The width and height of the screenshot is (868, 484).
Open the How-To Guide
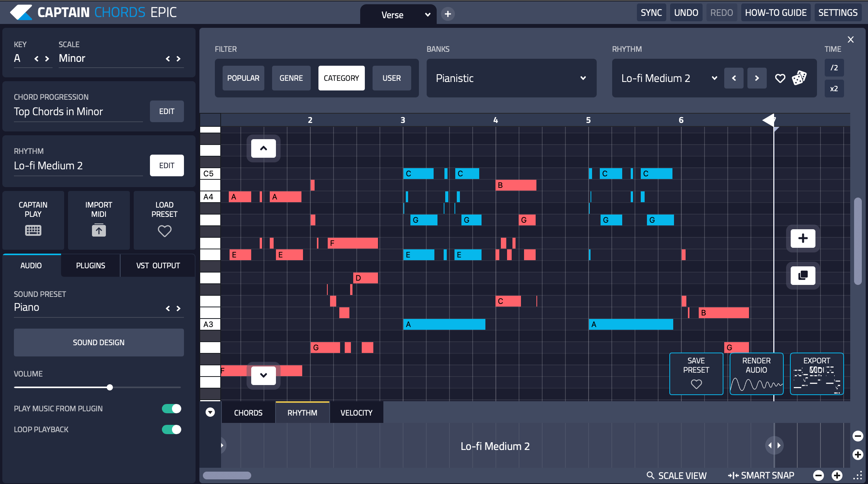[776, 12]
